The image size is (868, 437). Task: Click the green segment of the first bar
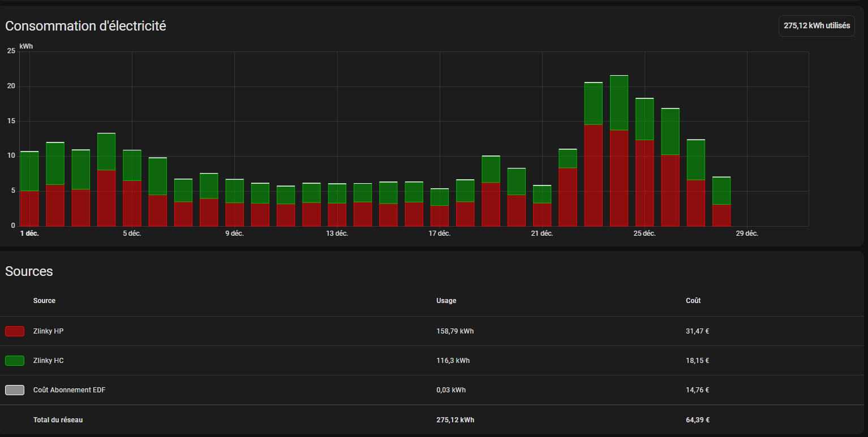[x=29, y=171]
